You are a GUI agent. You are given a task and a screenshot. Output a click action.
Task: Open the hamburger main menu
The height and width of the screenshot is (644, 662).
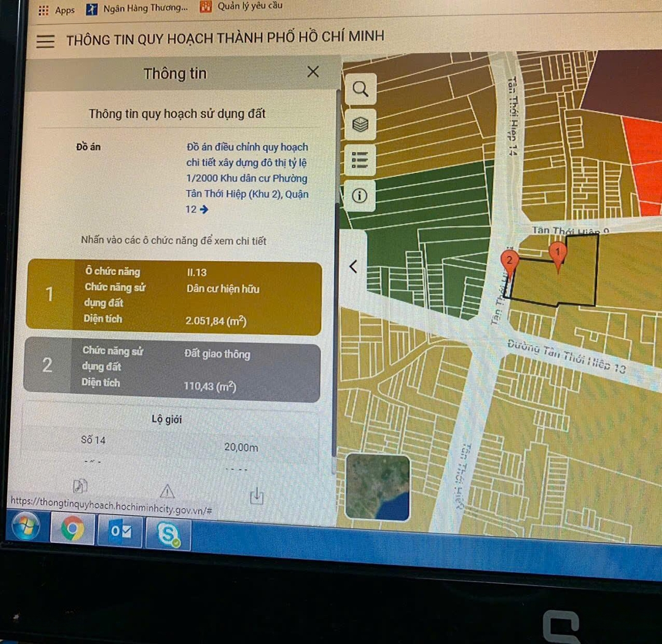point(45,40)
